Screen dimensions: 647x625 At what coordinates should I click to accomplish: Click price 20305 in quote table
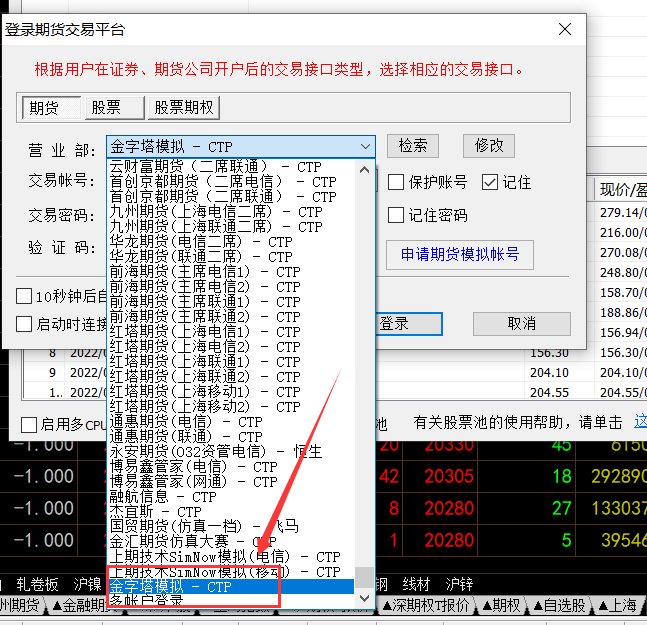(449, 476)
